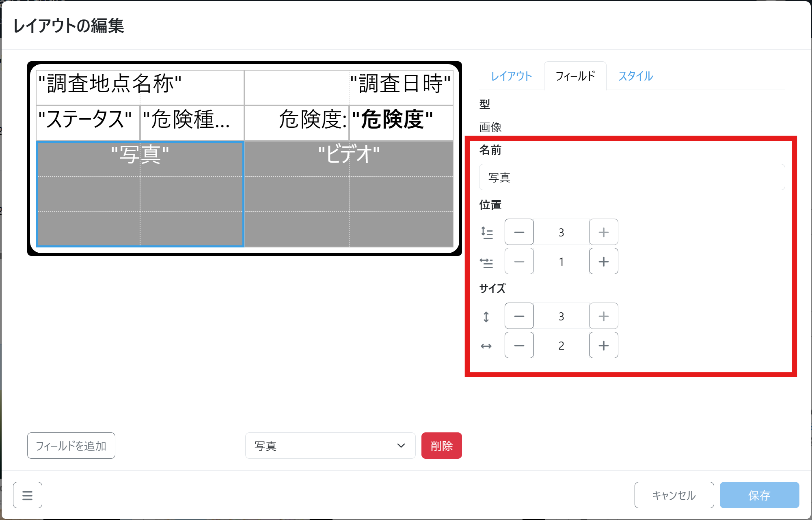Click the 削除 delete button

pos(441,445)
